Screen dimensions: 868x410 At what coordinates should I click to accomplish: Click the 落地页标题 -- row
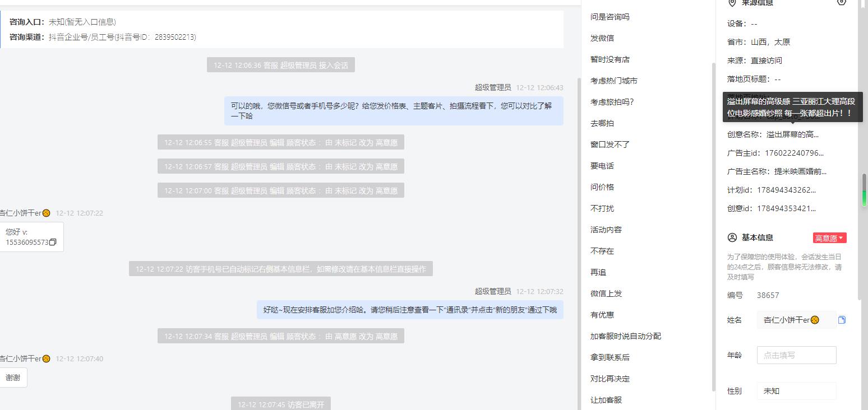(x=754, y=79)
